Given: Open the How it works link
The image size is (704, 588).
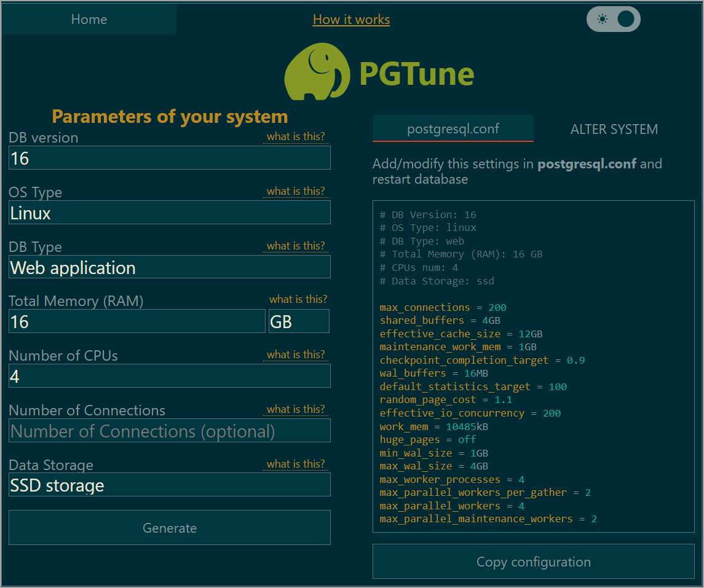Looking at the screenshot, I should [351, 19].
